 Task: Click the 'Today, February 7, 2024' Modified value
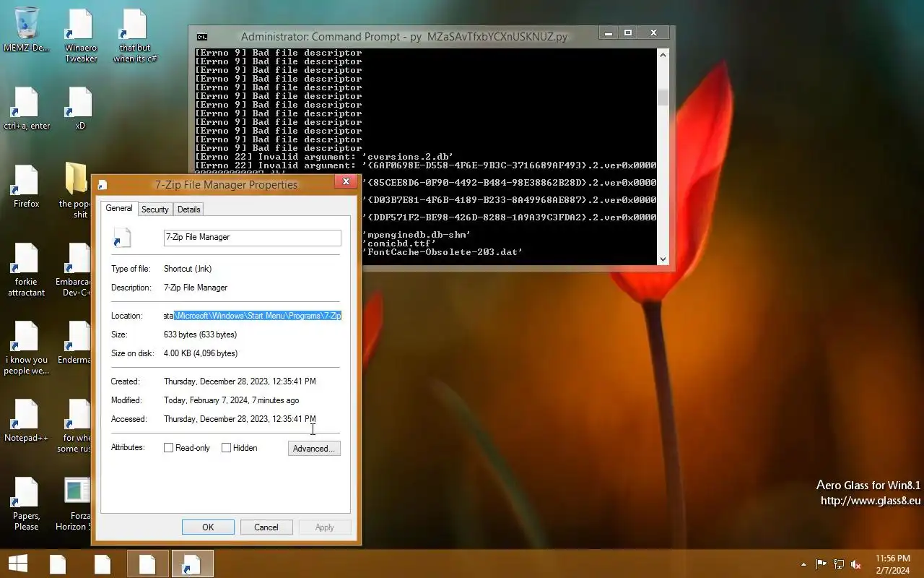click(x=231, y=400)
